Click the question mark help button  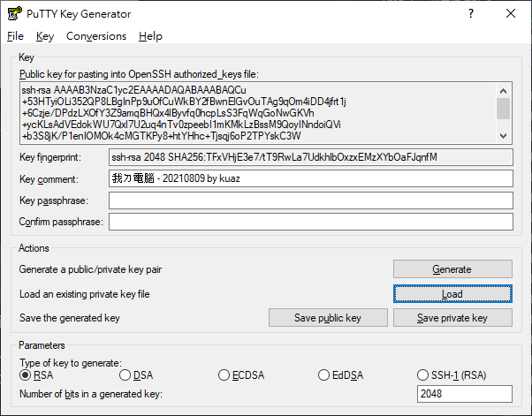coord(470,14)
